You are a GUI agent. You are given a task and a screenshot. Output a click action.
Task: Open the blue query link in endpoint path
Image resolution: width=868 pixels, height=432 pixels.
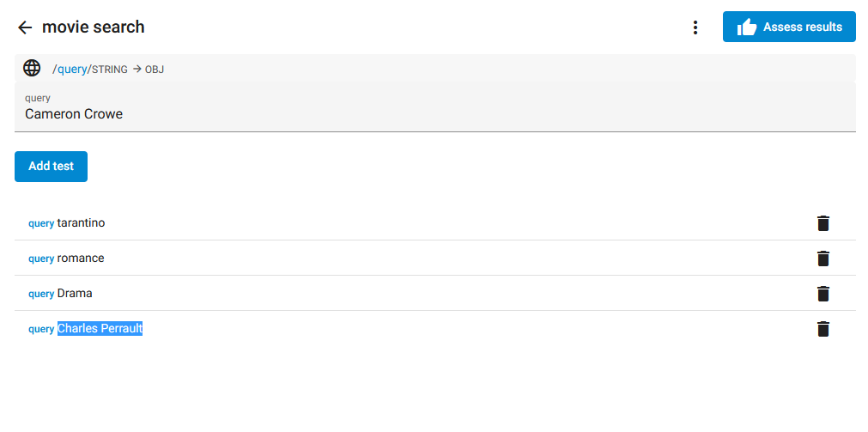pos(72,70)
